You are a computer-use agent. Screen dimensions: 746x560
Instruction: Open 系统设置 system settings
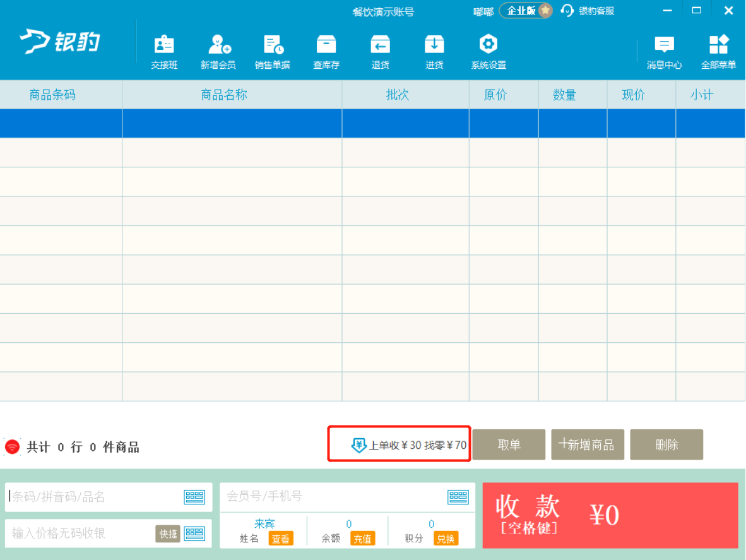click(488, 52)
